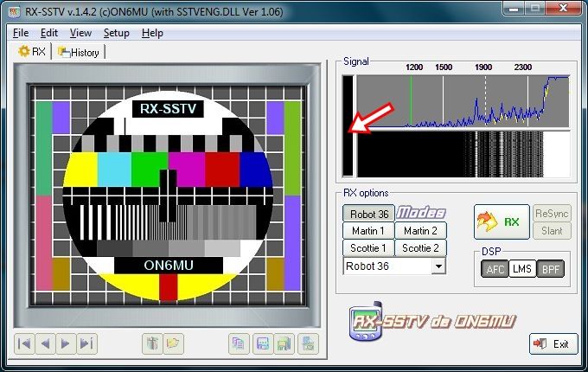Click the rightmost toolbar icon

pyautogui.click(x=308, y=343)
